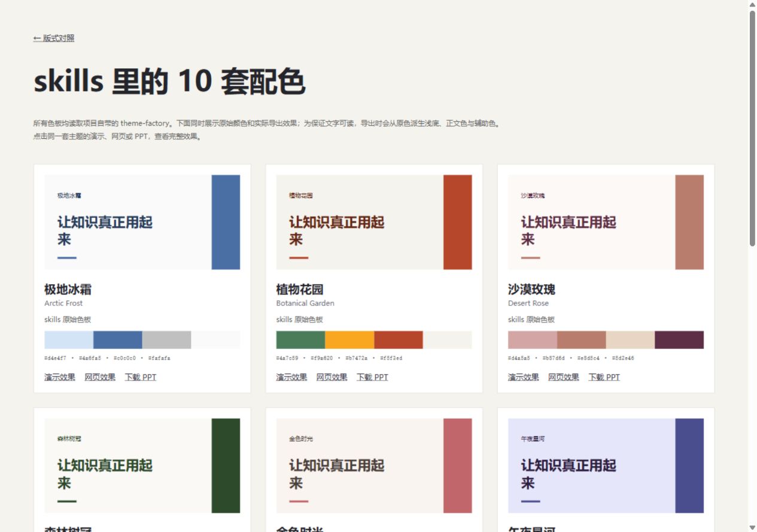This screenshot has width=757, height=532.
Task: Click the hex code text #4a7c59
Action: click(x=287, y=358)
